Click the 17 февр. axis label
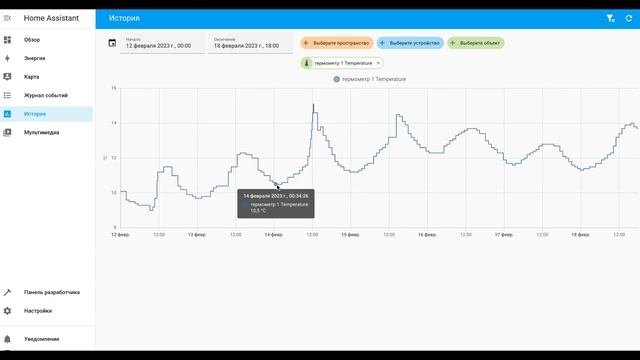 [504, 235]
